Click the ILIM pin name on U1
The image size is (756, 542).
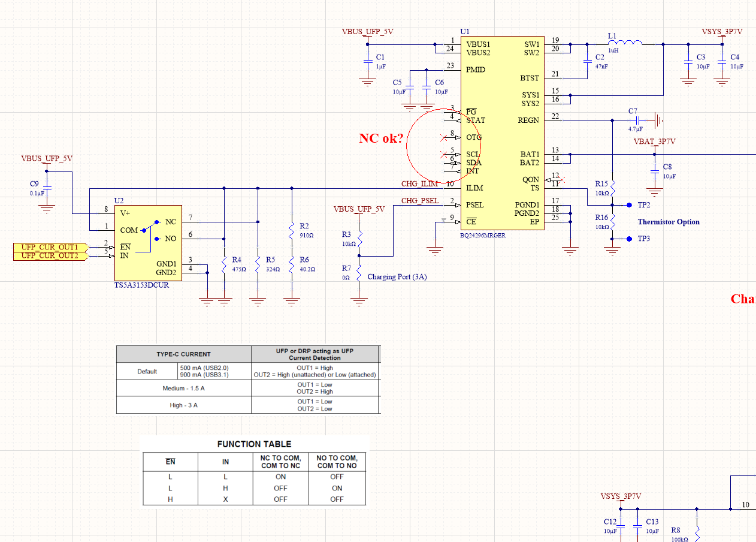pyautogui.click(x=474, y=188)
